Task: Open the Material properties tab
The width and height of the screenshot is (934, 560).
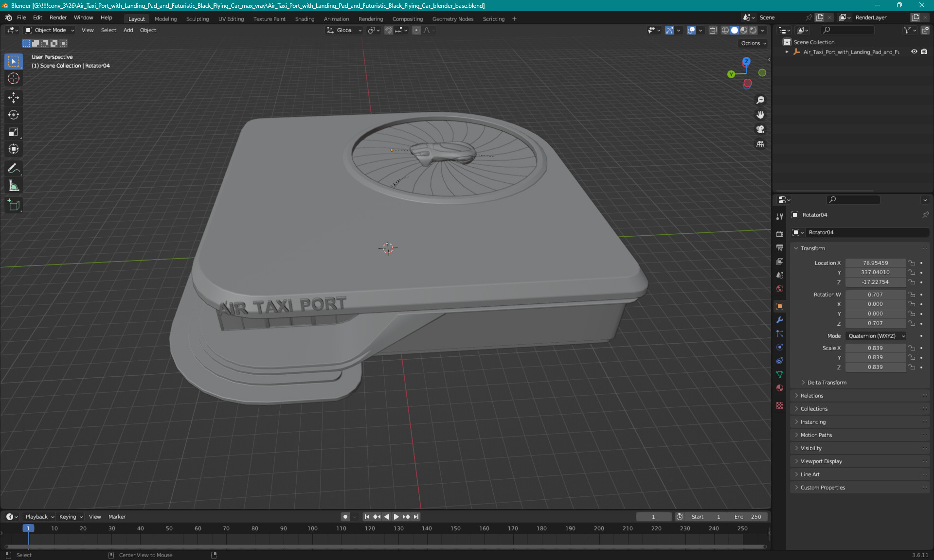Action: click(780, 388)
